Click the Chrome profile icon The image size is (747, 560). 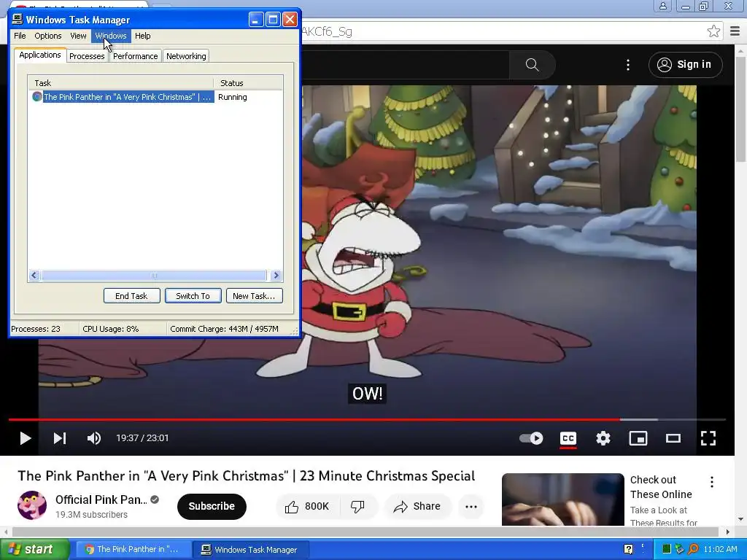click(x=662, y=6)
